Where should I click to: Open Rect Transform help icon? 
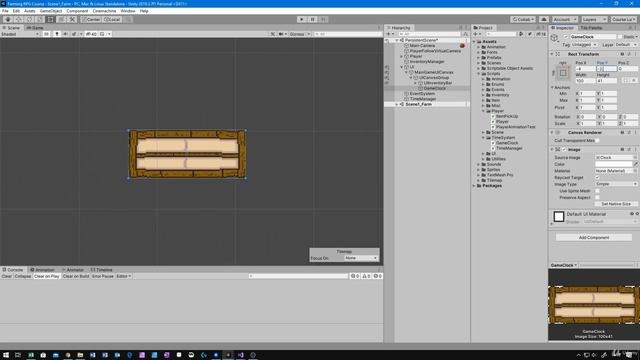[622, 54]
